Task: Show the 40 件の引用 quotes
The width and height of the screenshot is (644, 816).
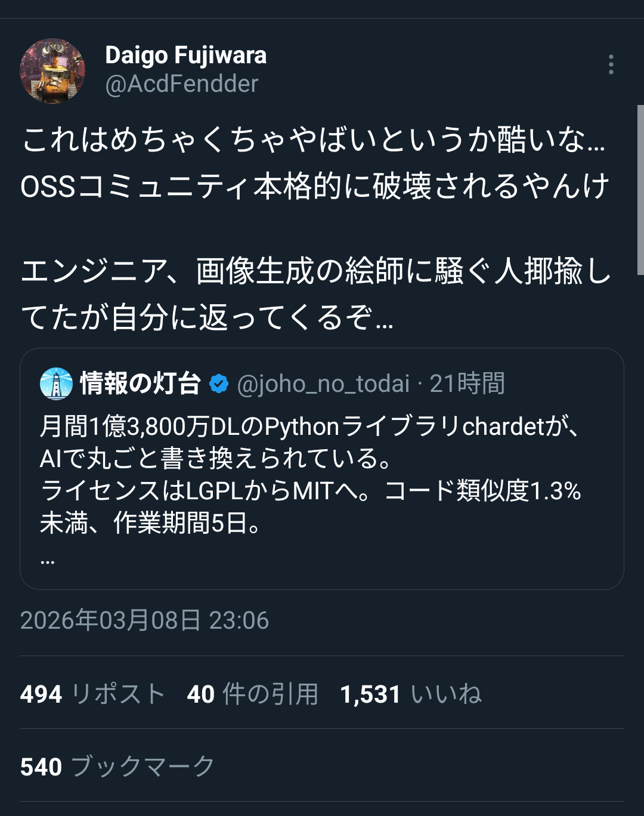Action: pos(252,694)
